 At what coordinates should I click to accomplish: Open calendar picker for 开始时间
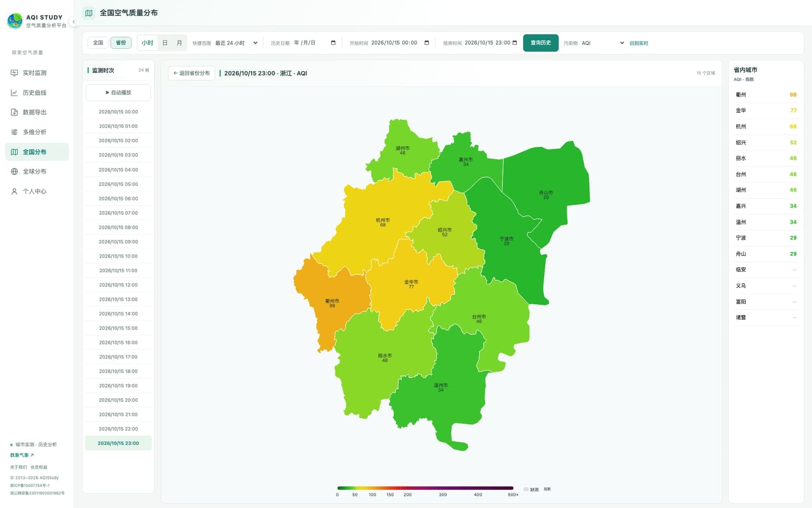[426, 43]
